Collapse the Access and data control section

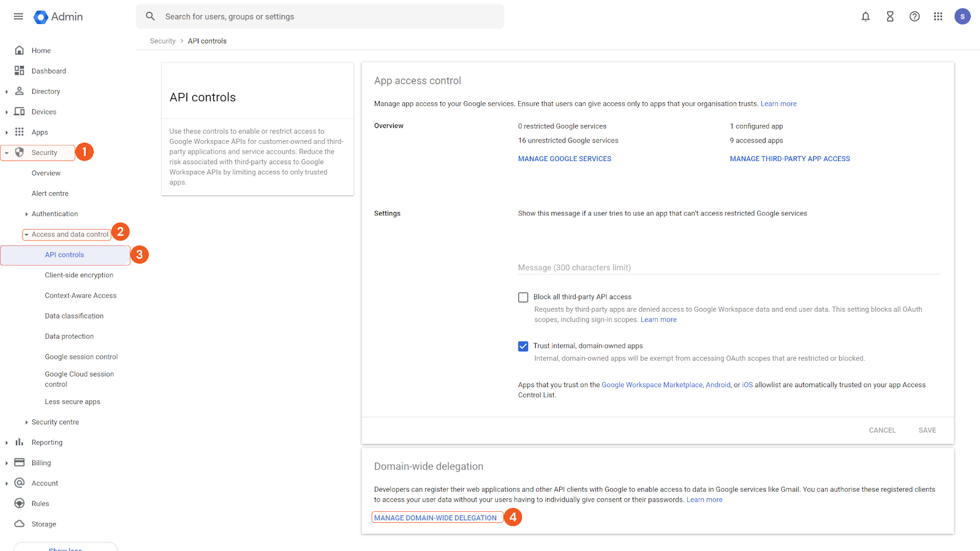pos(28,234)
